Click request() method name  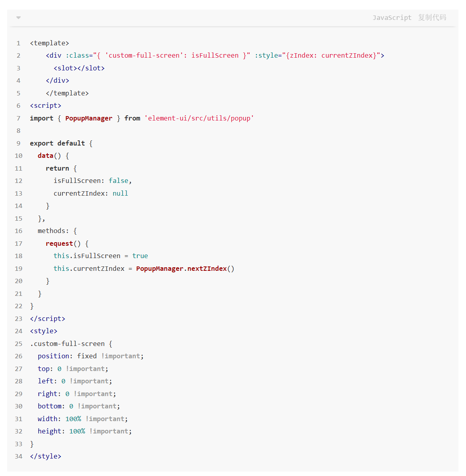59,243
